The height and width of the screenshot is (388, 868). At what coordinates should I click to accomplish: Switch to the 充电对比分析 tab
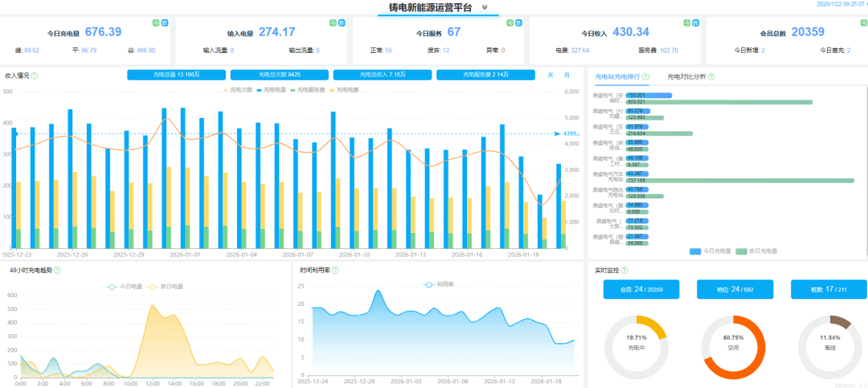pos(687,77)
